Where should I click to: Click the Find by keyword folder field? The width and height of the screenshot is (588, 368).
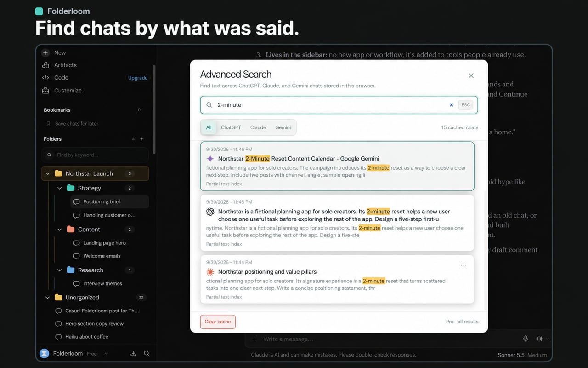95,155
